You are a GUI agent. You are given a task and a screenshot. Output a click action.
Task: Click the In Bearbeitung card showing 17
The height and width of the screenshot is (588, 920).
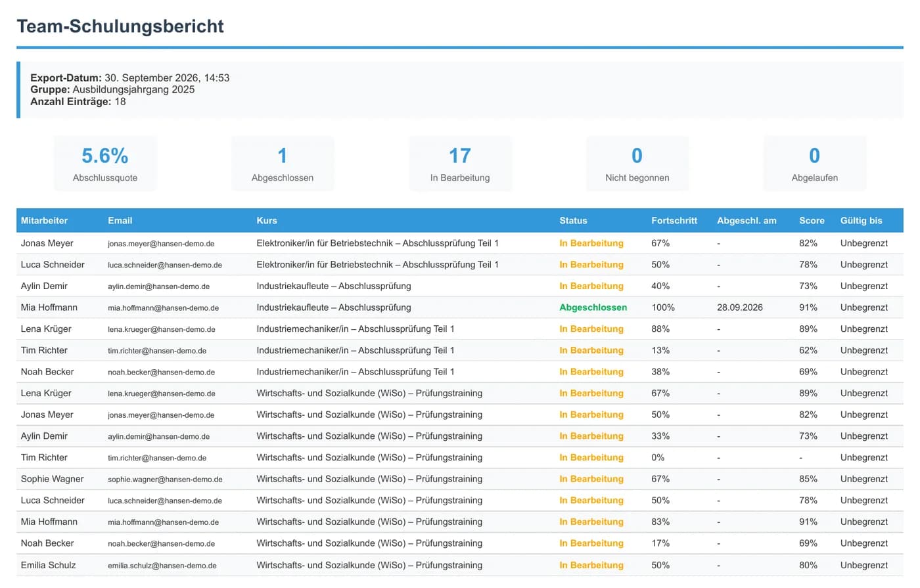click(460, 164)
